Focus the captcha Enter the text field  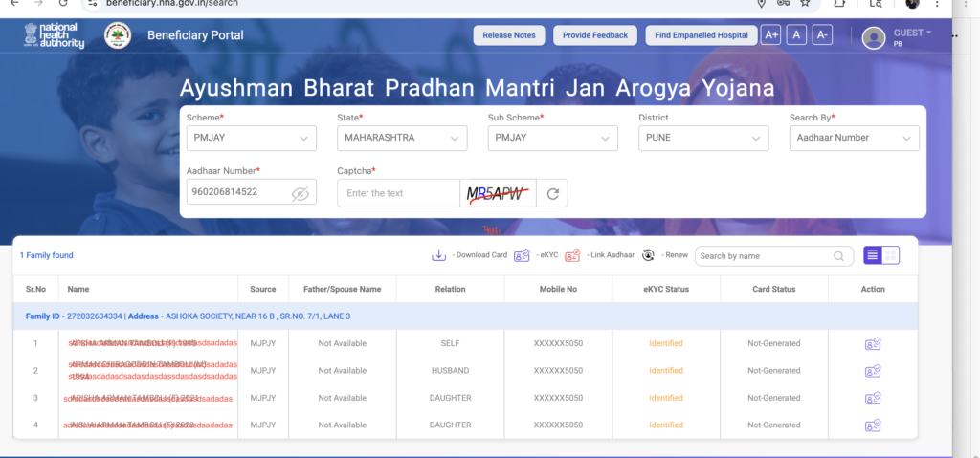398,194
